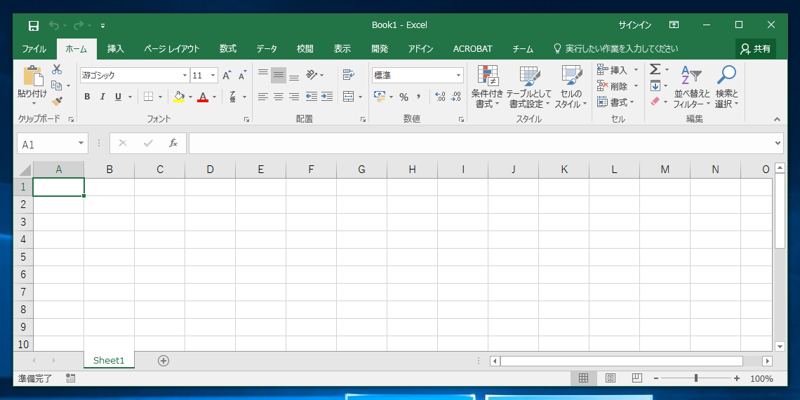Add a new sheet with plus button

[163, 361]
